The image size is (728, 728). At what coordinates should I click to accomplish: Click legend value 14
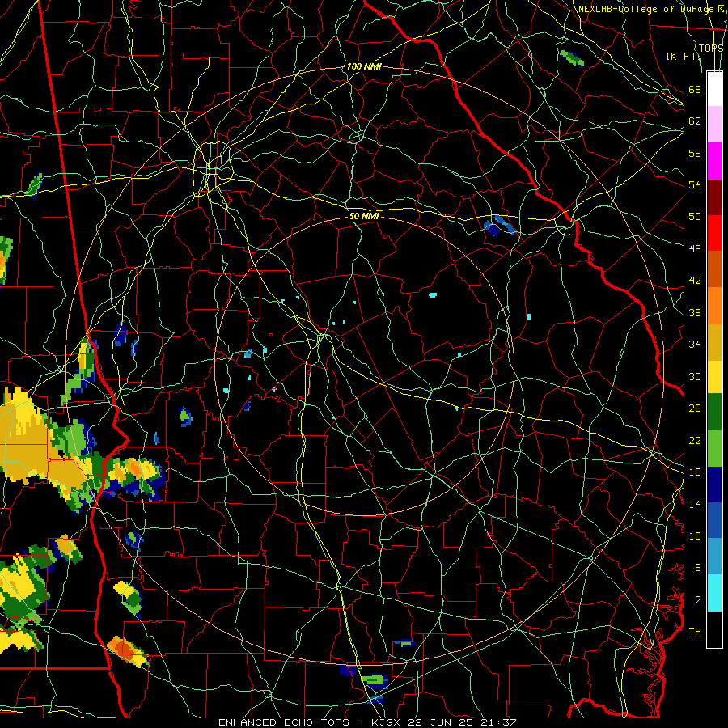click(x=695, y=504)
